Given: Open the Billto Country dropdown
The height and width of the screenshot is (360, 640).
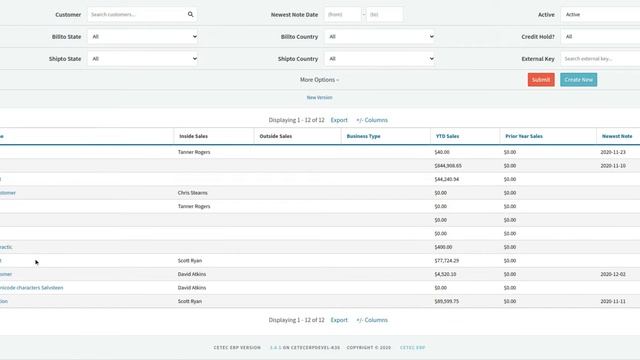Looking at the screenshot, I should coord(380,36).
